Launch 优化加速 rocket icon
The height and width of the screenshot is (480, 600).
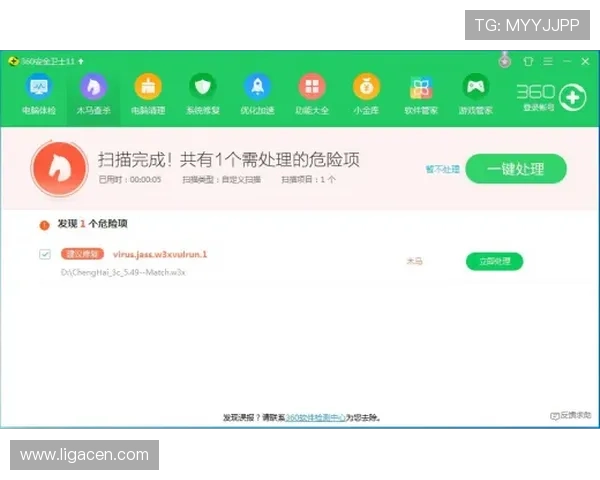258,87
